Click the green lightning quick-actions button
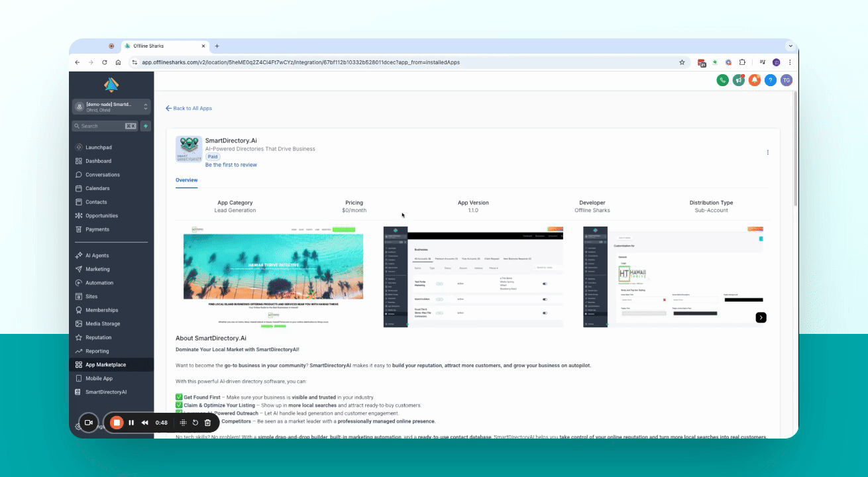 pyautogui.click(x=146, y=126)
